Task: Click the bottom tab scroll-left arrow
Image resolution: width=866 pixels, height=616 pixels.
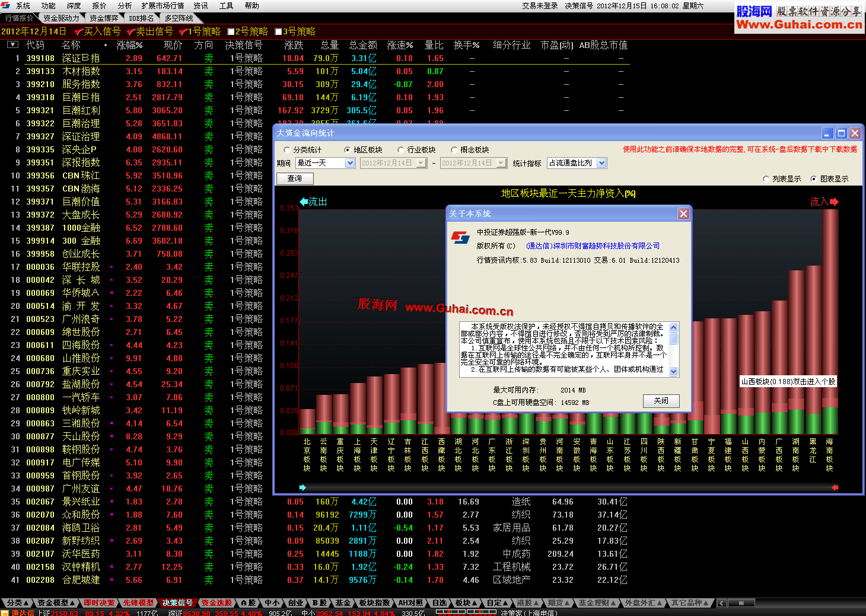Action: click(x=722, y=603)
